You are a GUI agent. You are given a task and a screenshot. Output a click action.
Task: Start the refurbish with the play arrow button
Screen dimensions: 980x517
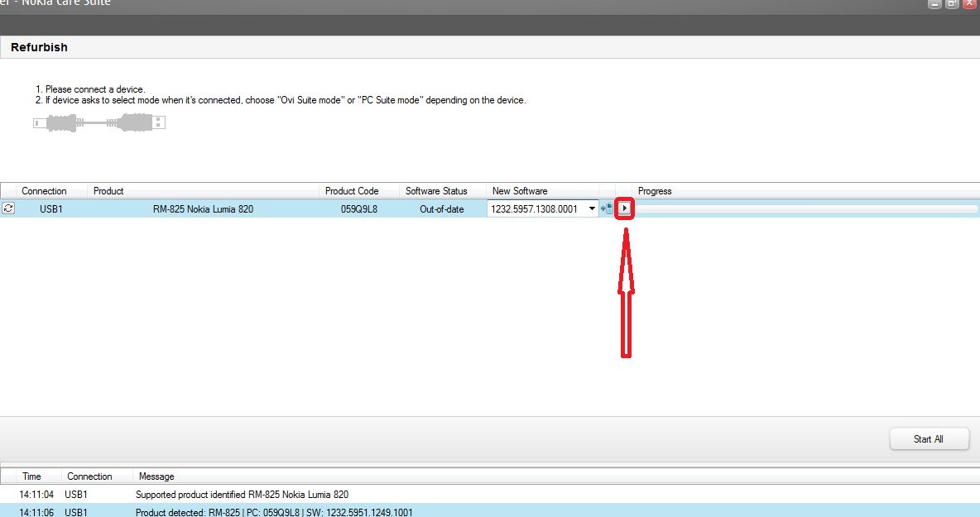click(624, 208)
